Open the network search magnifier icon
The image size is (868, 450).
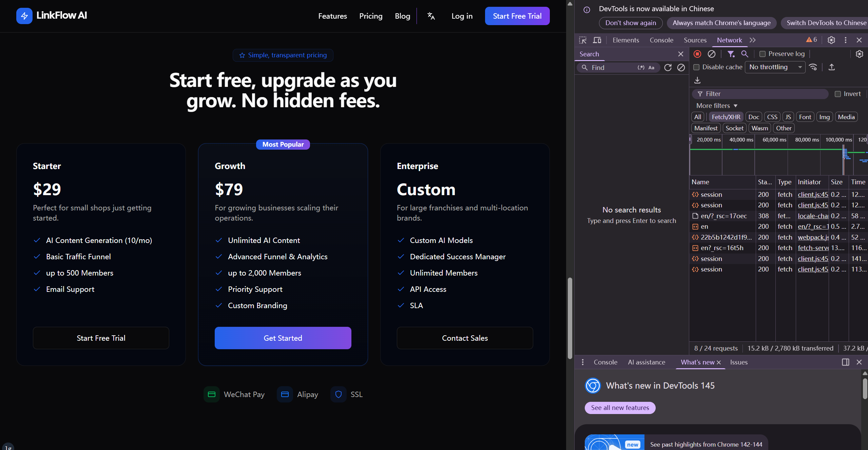[745, 54]
